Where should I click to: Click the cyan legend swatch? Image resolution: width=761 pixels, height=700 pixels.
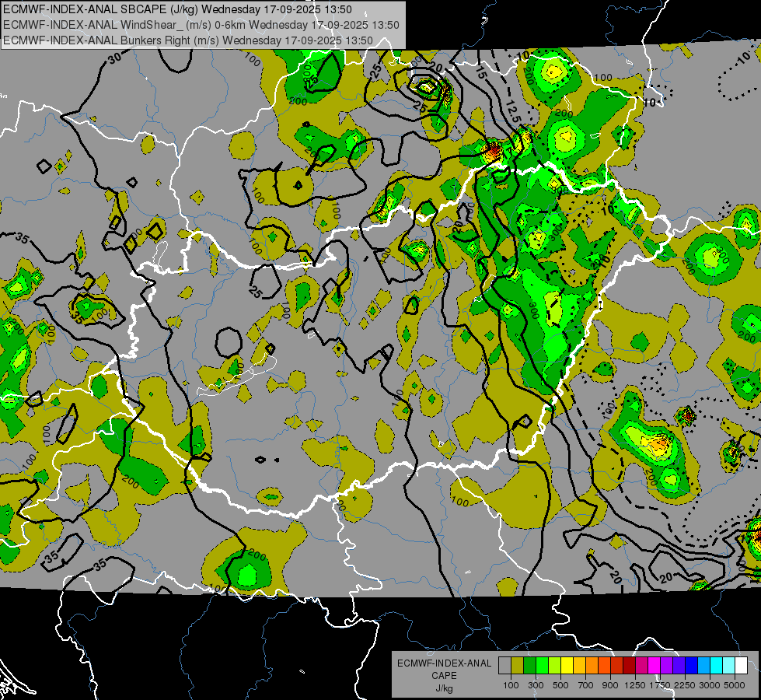point(716,666)
